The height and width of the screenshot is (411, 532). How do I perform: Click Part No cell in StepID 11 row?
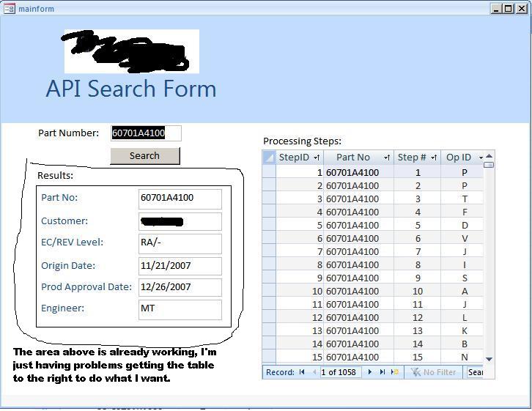point(358,304)
